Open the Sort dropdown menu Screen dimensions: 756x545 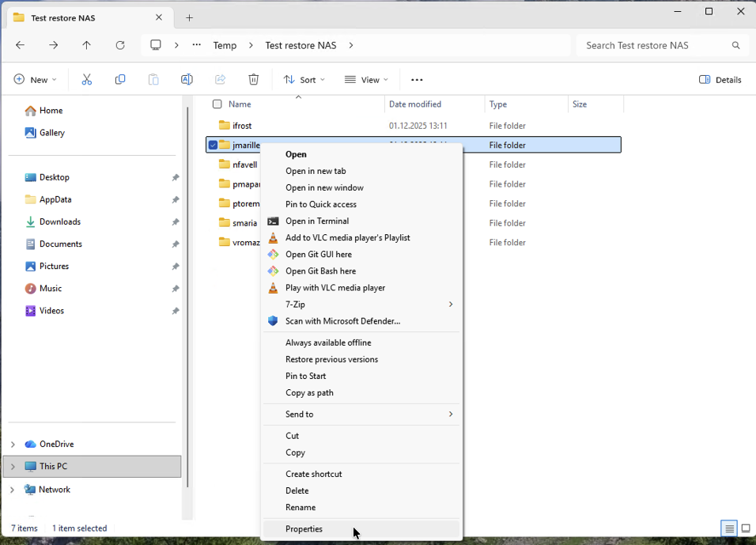point(304,80)
